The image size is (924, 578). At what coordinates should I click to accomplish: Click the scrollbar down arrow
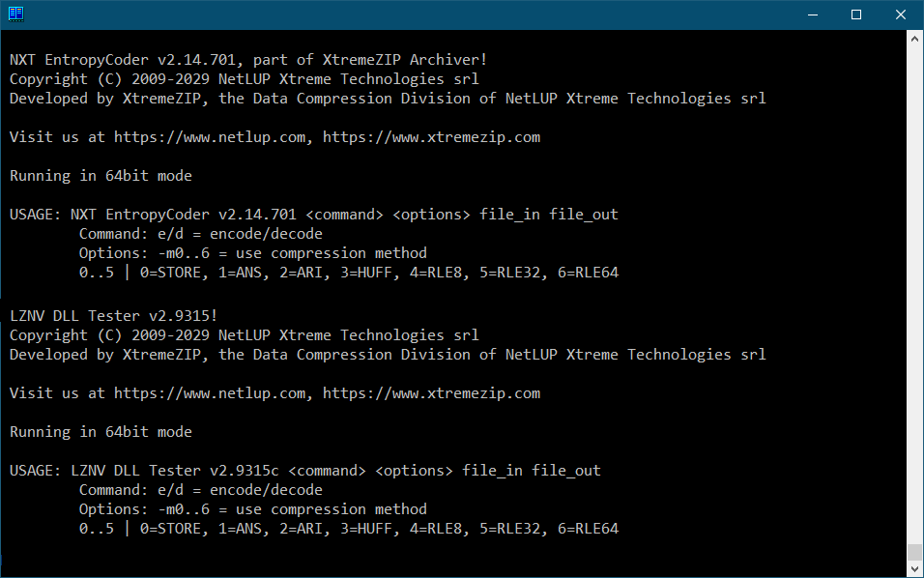click(x=914, y=569)
